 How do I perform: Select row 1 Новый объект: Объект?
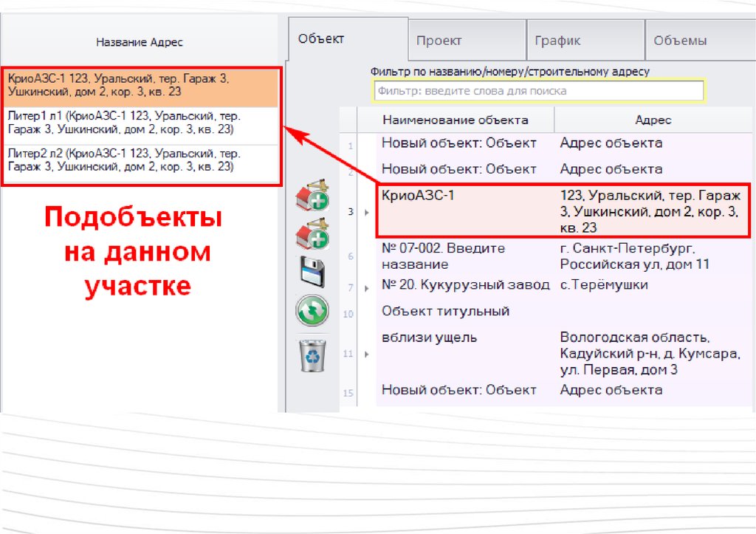tap(459, 143)
